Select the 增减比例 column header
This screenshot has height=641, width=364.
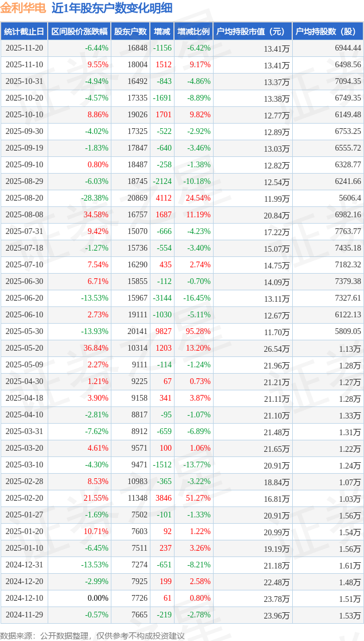coord(193,32)
